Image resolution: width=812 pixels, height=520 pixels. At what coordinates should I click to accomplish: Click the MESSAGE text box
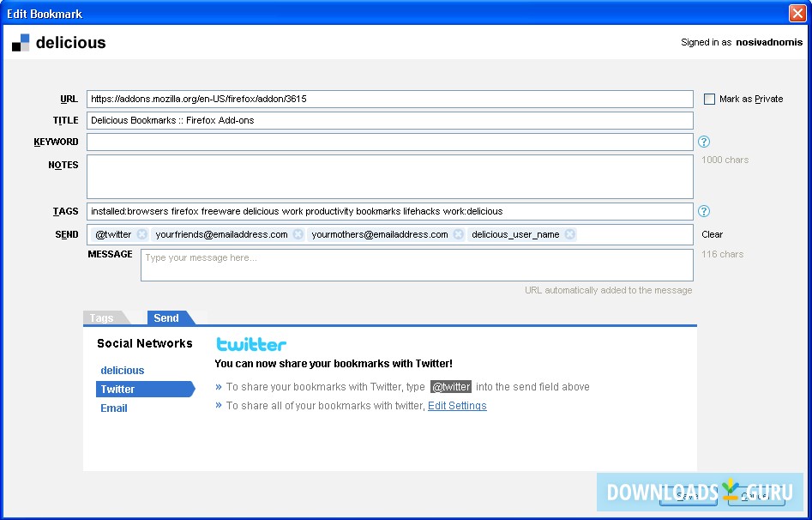coord(417,265)
